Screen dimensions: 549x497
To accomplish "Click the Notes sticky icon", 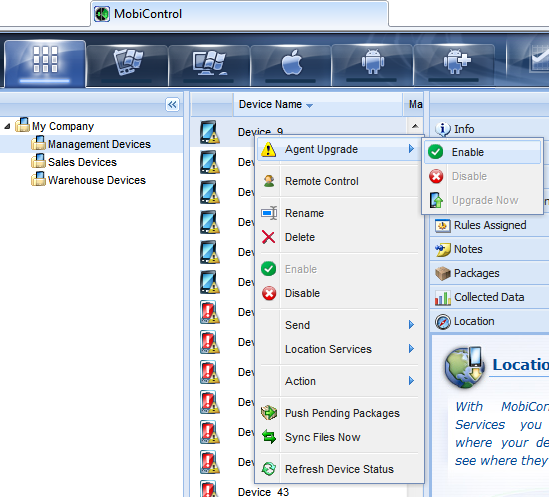I will tap(443, 249).
